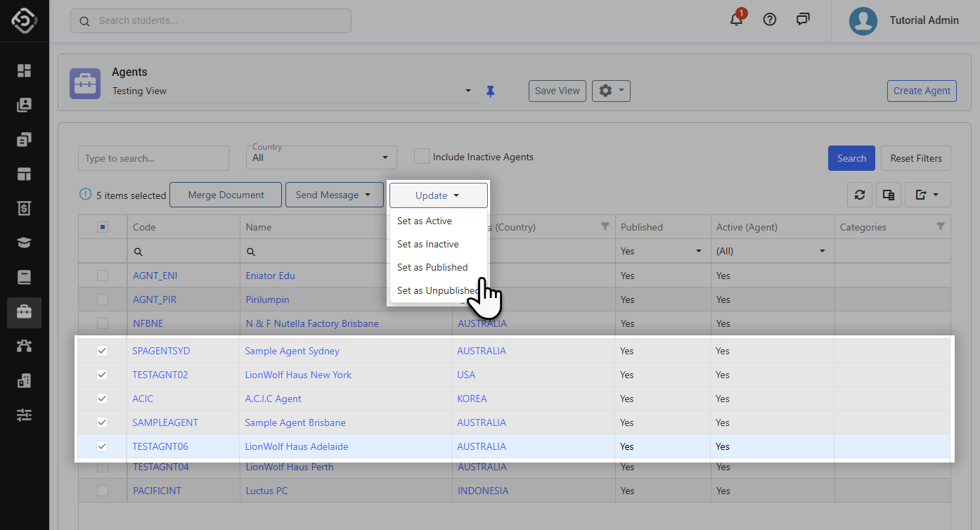Check the AGNT_ENI row checkbox
The width and height of the screenshot is (980, 530).
coord(103,276)
